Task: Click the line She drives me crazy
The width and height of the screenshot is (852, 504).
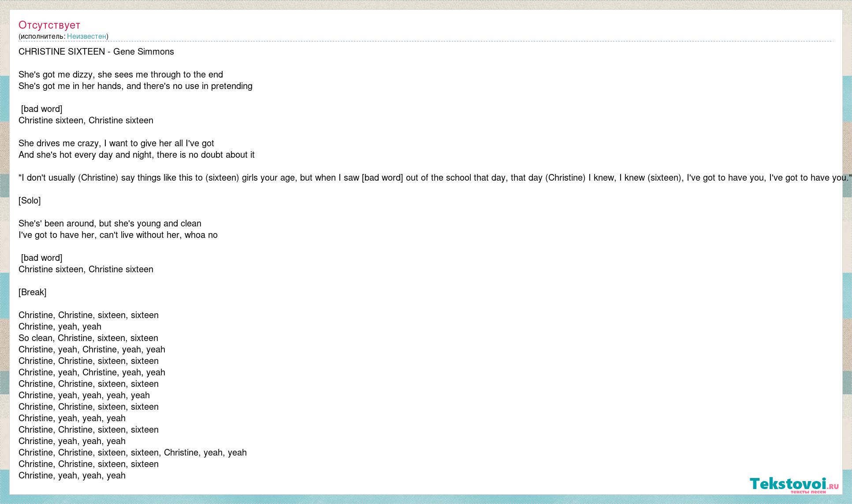Action: click(116, 143)
